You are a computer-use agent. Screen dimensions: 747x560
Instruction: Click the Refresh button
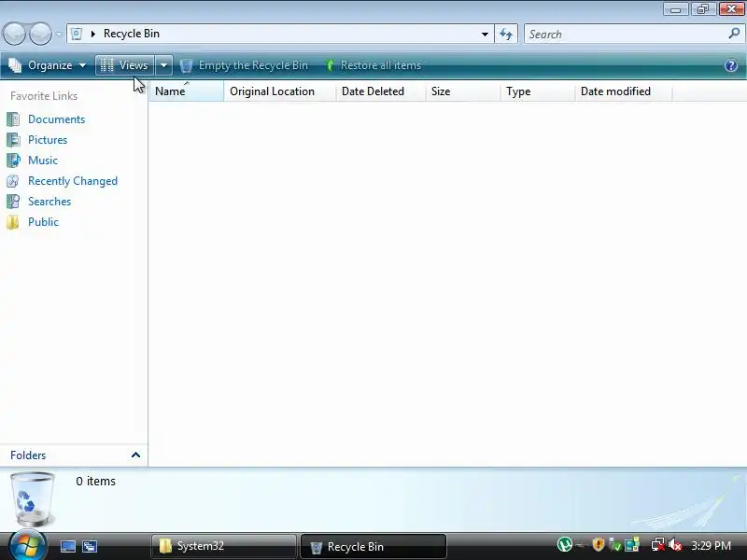click(x=506, y=34)
